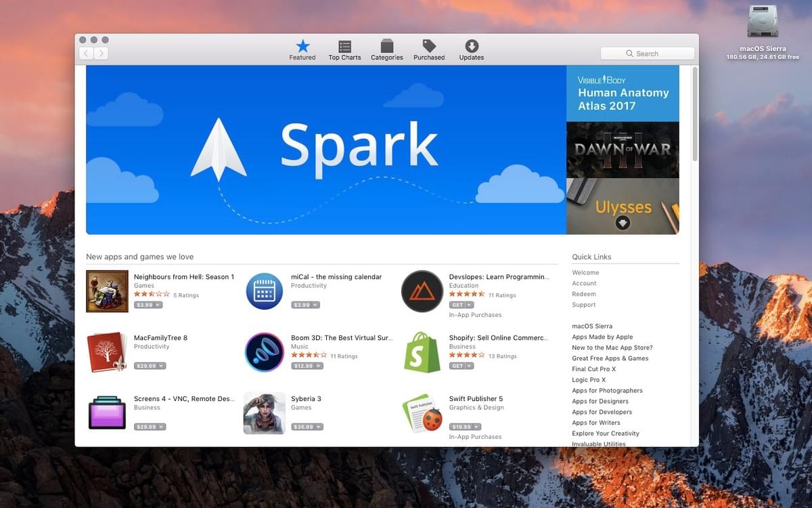Open the Apps Made by Apple link
Viewport: 812px width, 508px height.
pyautogui.click(x=602, y=337)
